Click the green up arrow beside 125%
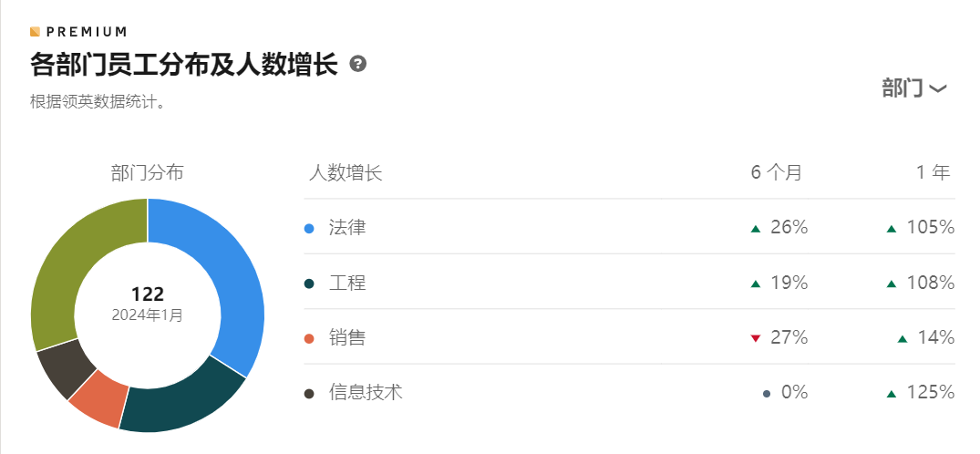 [892, 394]
